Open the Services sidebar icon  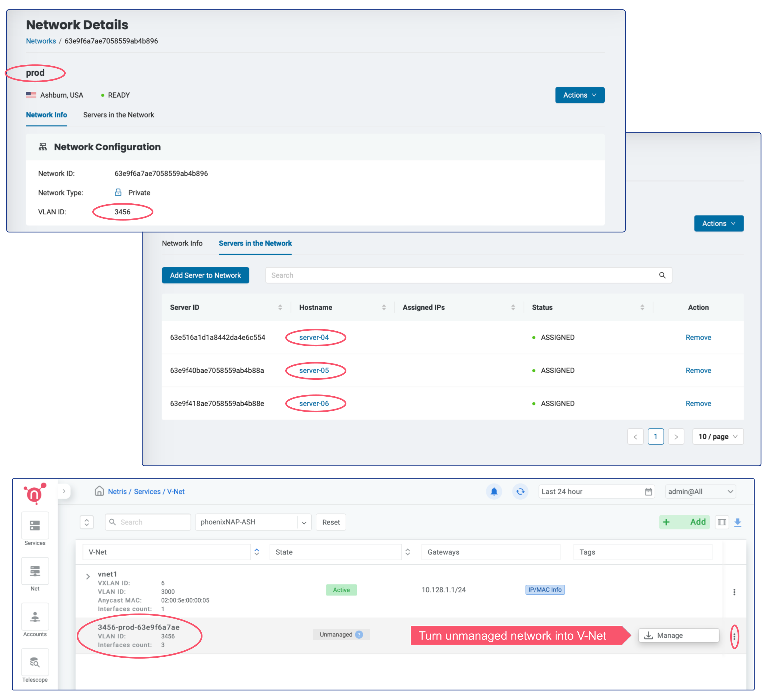(x=35, y=526)
